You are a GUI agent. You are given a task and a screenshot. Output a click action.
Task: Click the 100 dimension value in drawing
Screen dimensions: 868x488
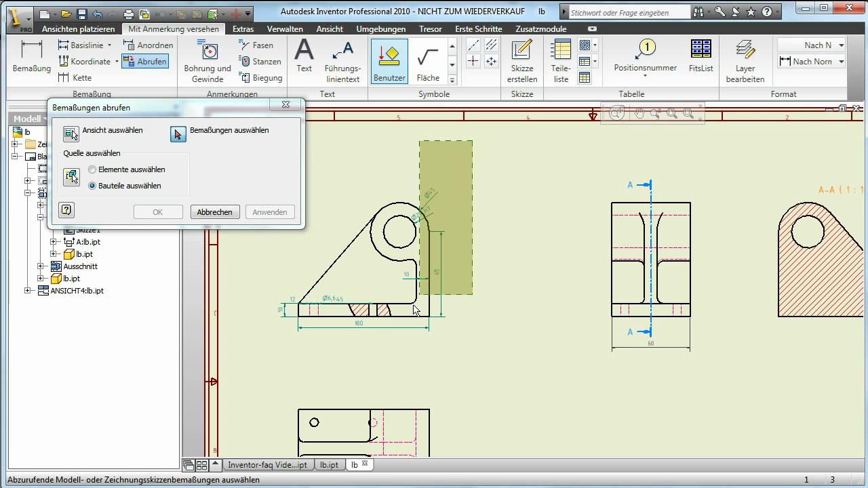pos(359,323)
